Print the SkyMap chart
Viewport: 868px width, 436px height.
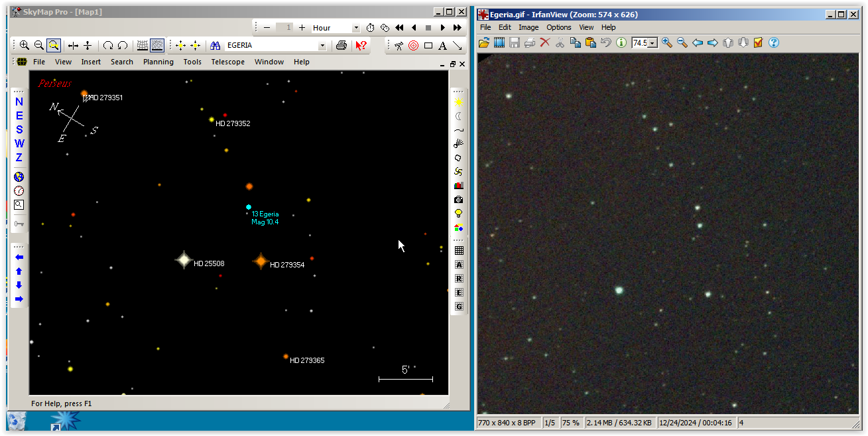(x=341, y=45)
